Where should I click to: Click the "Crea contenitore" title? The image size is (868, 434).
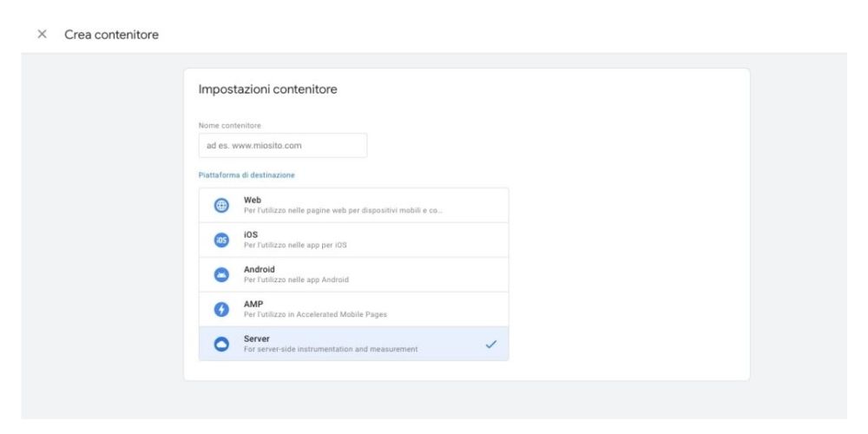tap(111, 35)
